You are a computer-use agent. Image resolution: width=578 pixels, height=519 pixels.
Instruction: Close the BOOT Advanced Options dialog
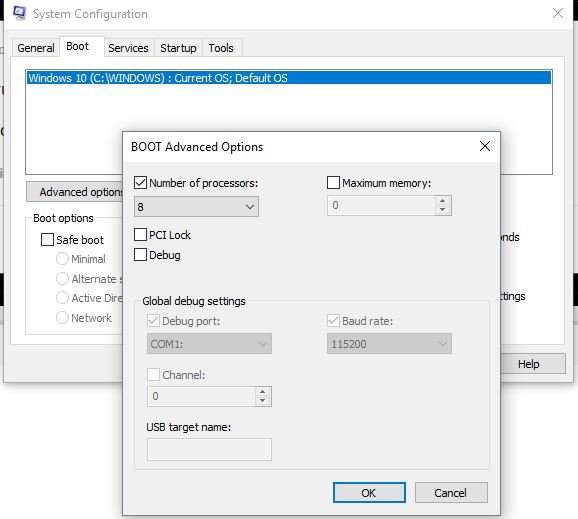(x=485, y=146)
